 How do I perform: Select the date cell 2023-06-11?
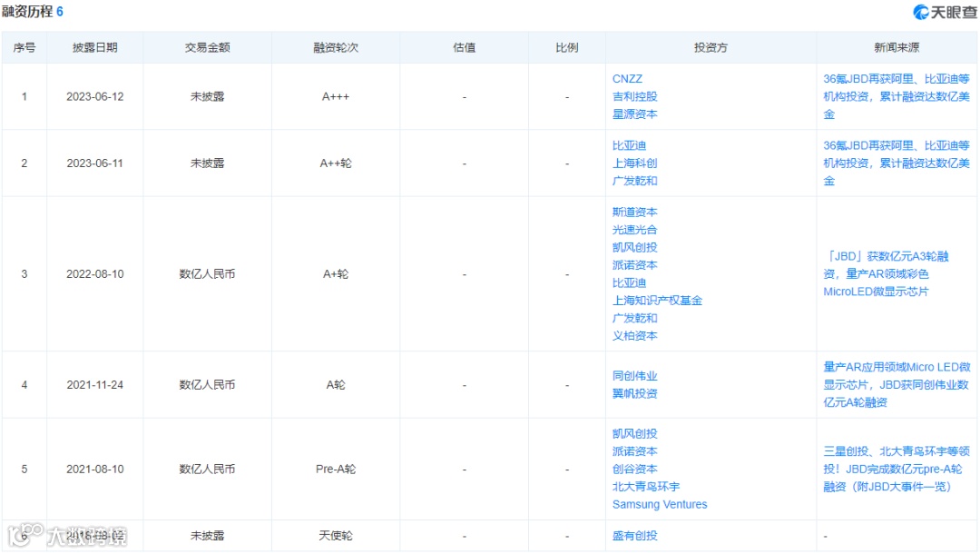(95, 163)
